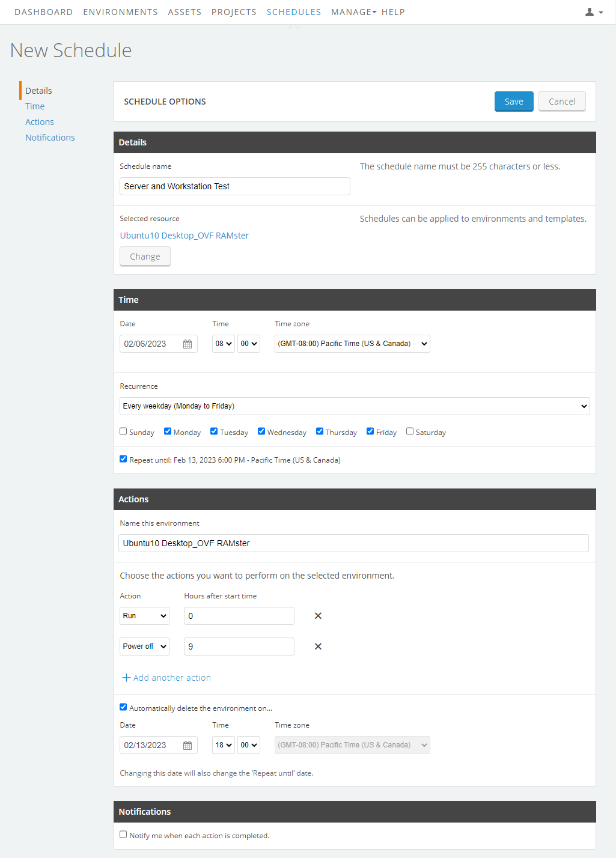Switch to the PROJECTS section
616x858 pixels.
pyautogui.click(x=234, y=11)
